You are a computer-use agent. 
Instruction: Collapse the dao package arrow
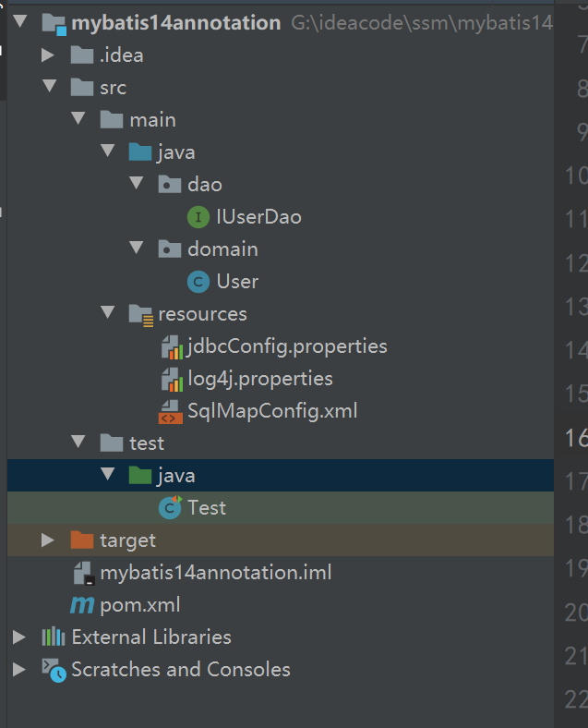137,185
